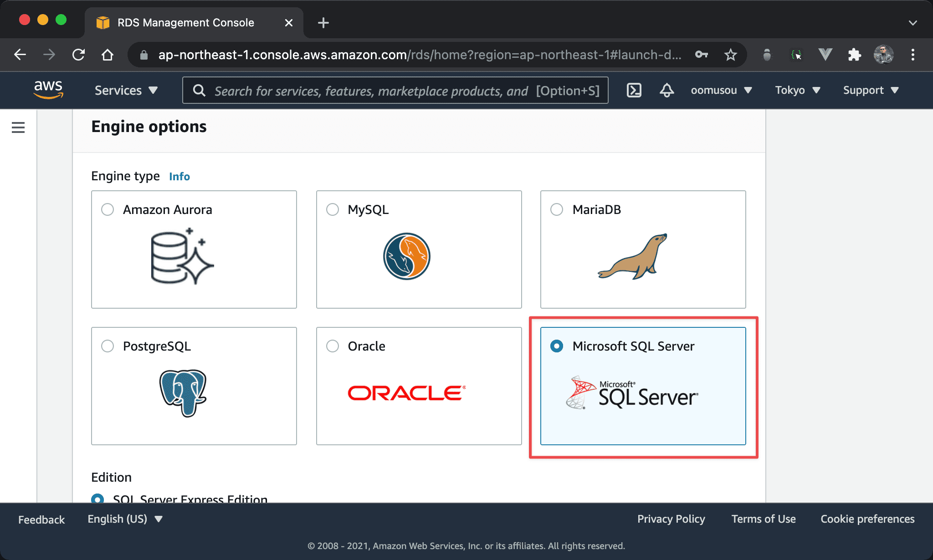933x560 pixels.
Task: Go back with browser back arrow
Action: pyautogui.click(x=20, y=55)
